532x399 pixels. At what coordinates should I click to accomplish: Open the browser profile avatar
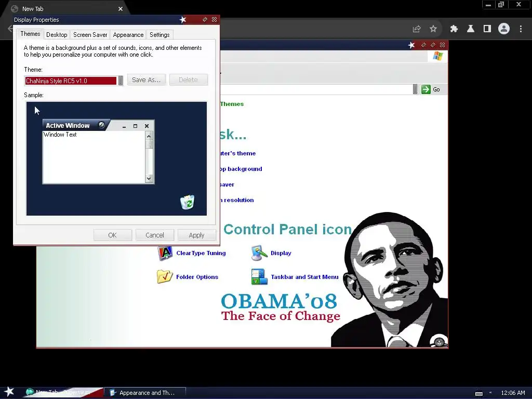504,29
